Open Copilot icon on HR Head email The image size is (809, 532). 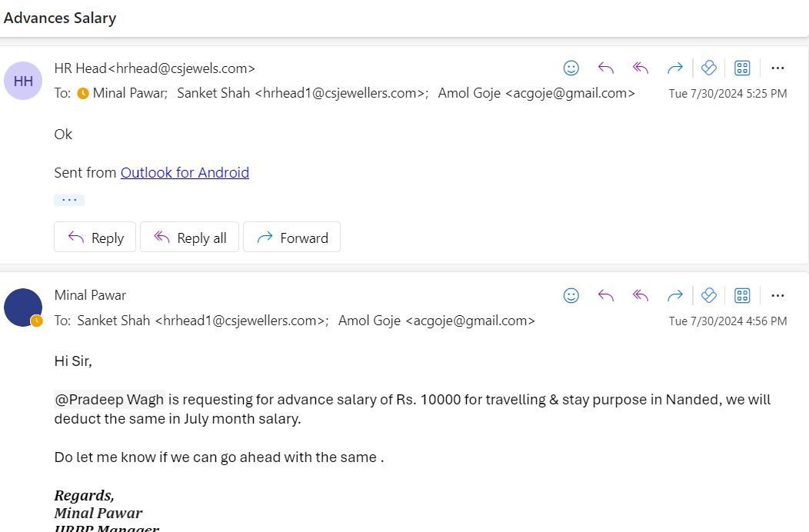pos(709,68)
